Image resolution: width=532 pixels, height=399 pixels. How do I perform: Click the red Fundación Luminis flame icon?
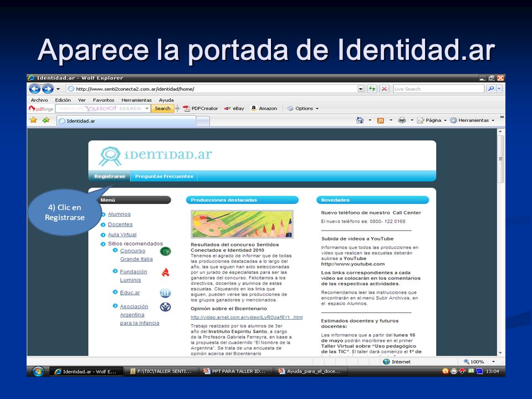(165, 272)
